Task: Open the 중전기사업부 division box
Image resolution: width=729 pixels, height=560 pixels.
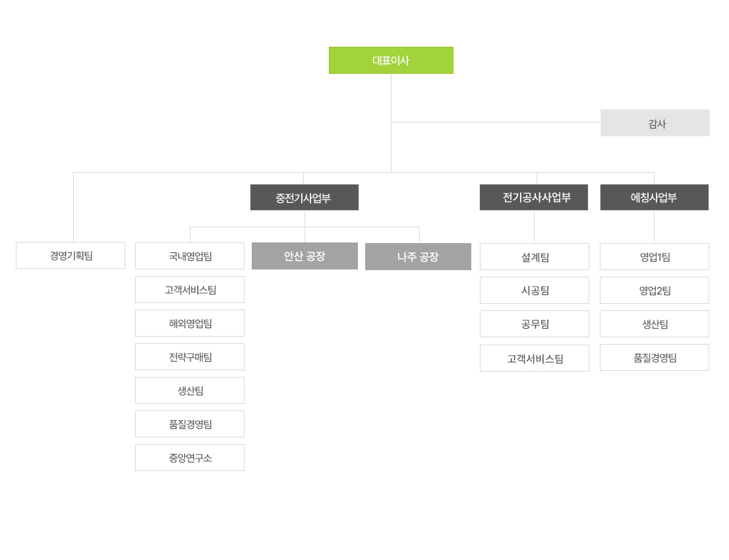Action: [305, 198]
